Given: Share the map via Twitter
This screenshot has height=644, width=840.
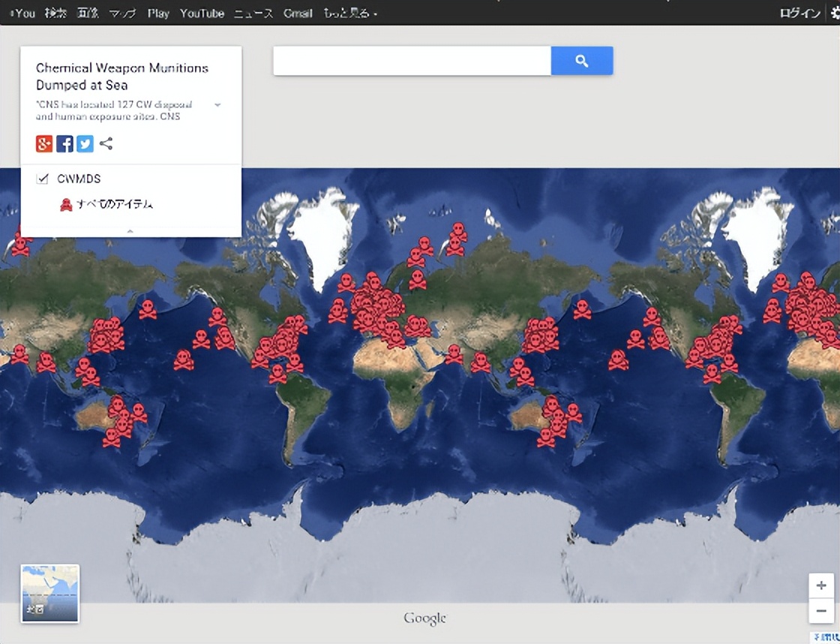Looking at the screenshot, I should 85,143.
